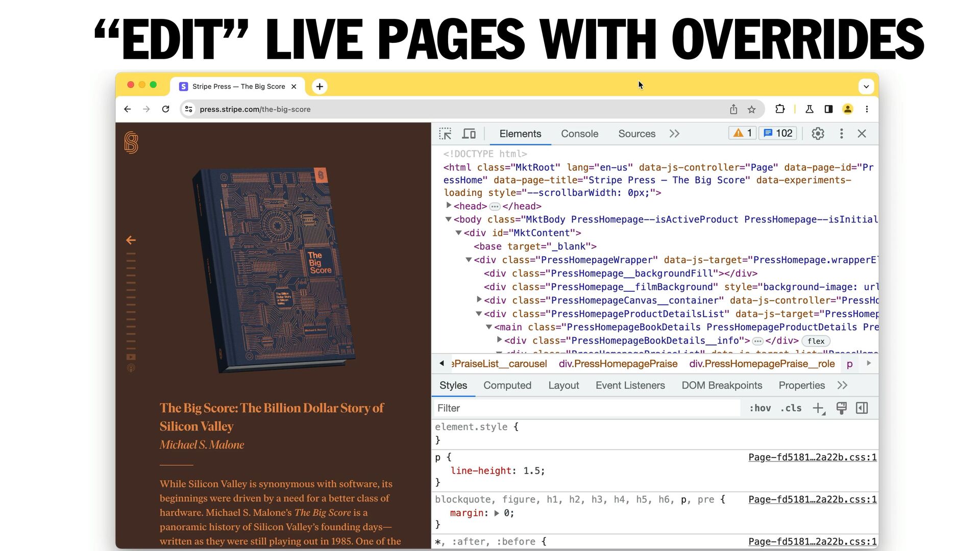Activate the inspect element picker tool
The width and height of the screenshot is (980, 551).
click(x=445, y=134)
